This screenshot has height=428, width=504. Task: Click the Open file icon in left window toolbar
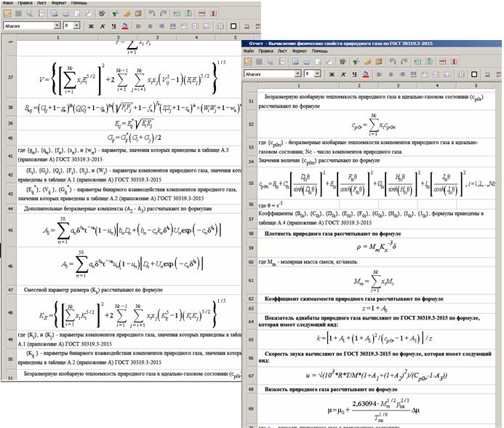click(7, 14)
